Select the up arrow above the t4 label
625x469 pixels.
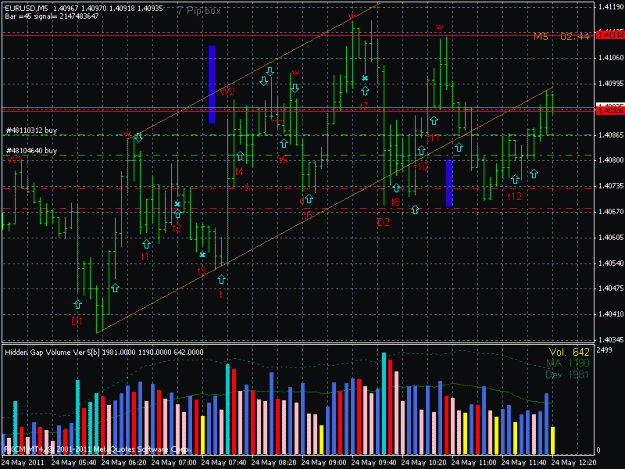(240, 156)
